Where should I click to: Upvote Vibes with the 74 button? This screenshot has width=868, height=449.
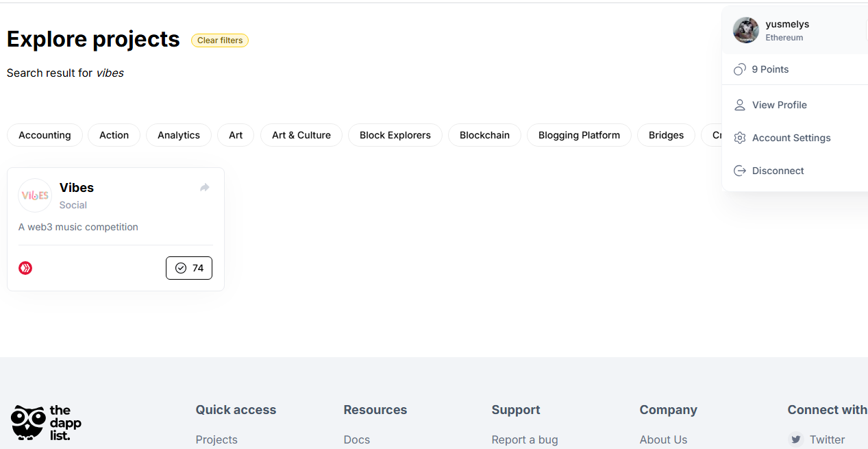click(x=189, y=268)
